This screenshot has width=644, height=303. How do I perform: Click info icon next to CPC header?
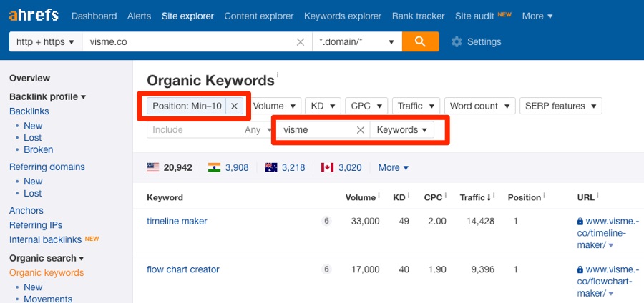[x=446, y=195]
